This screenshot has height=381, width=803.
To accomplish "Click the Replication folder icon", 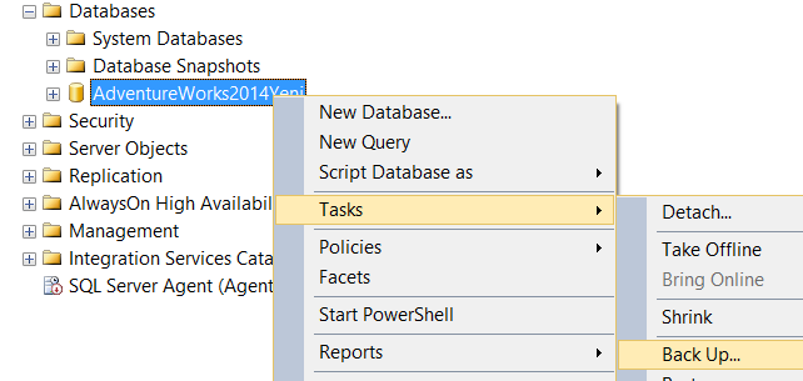I will [52, 176].
